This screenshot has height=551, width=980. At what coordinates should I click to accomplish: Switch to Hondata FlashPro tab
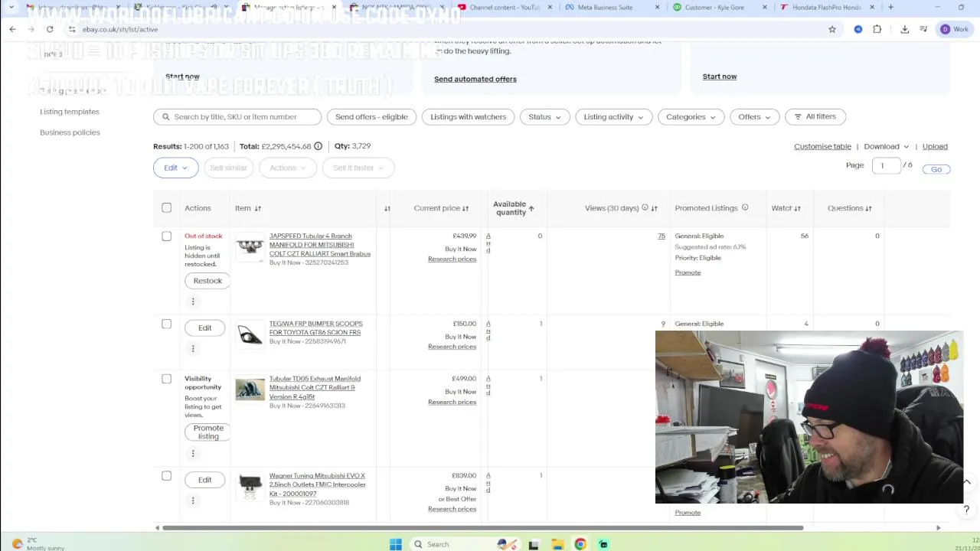pos(825,7)
